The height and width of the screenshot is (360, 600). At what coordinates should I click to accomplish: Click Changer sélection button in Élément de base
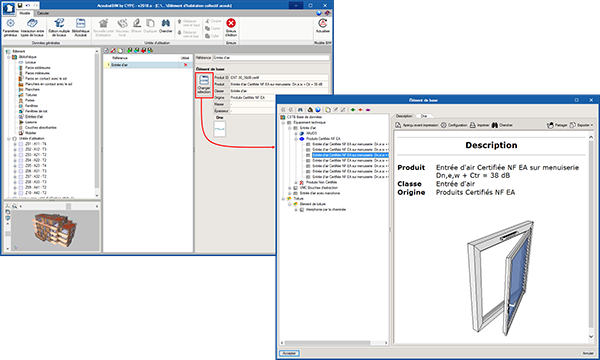(204, 85)
